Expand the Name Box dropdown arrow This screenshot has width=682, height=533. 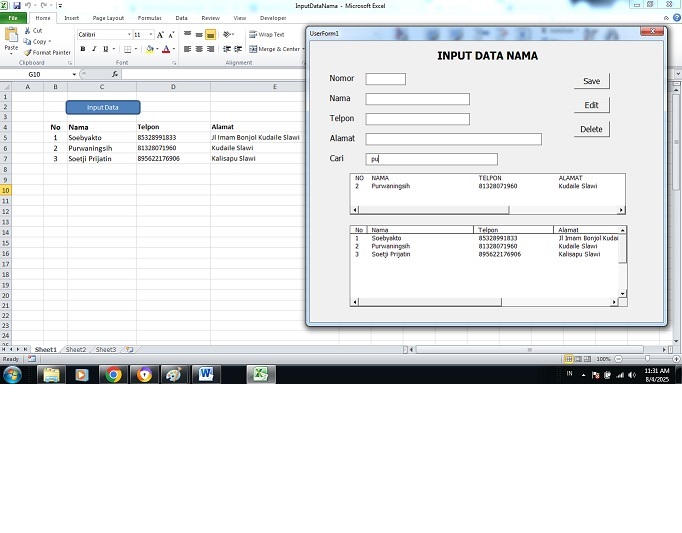pyautogui.click(x=74, y=74)
